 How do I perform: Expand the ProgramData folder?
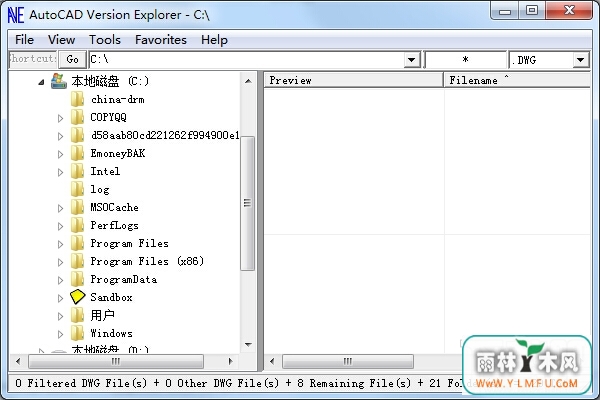coord(60,280)
